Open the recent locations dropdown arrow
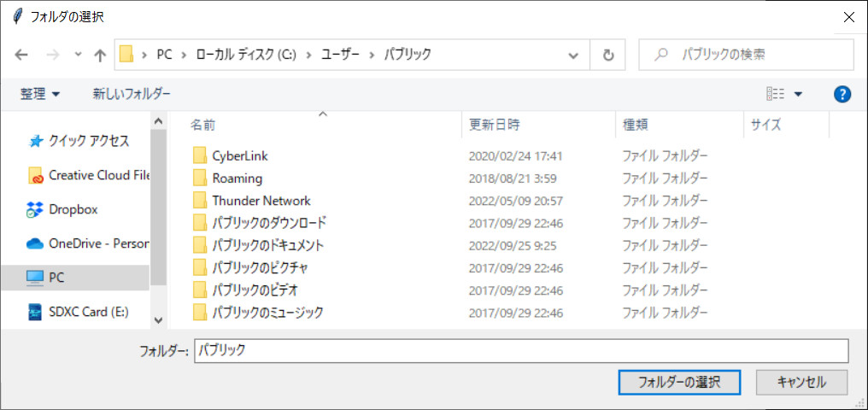This screenshot has height=410, width=868. click(x=79, y=55)
